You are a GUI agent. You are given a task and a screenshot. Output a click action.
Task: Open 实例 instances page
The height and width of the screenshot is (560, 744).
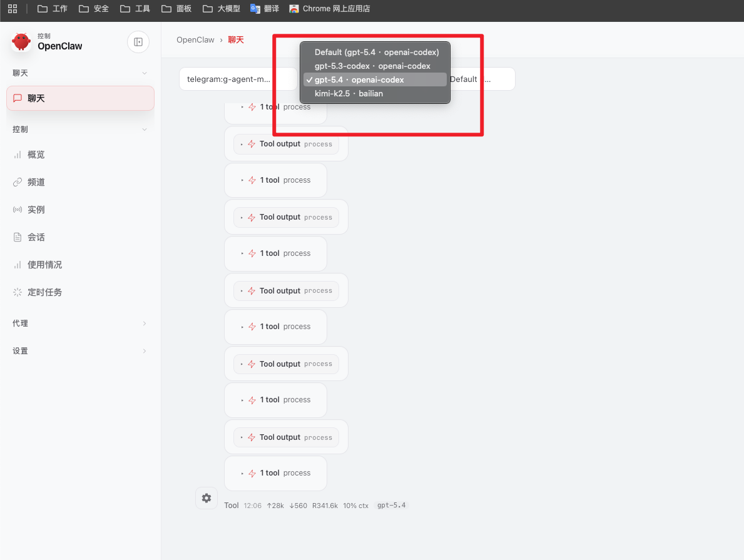click(36, 210)
